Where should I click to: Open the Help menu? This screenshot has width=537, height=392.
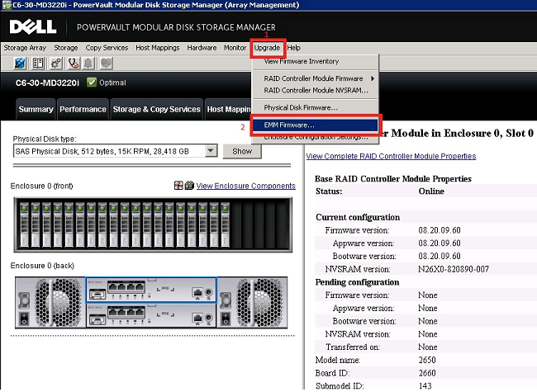[x=294, y=48]
